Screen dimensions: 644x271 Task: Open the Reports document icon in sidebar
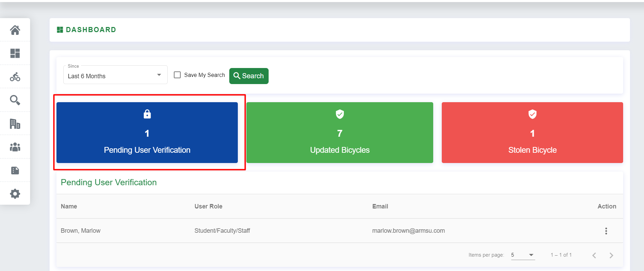pos(15,170)
